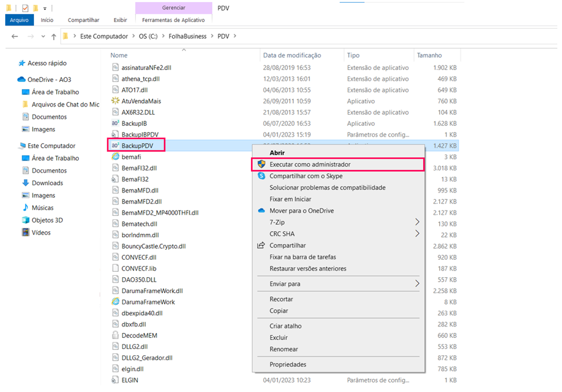Viewport: 562px width, 392px height.
Task: Click the Músicas note icon in sidebar
Action: pos(26,208)
